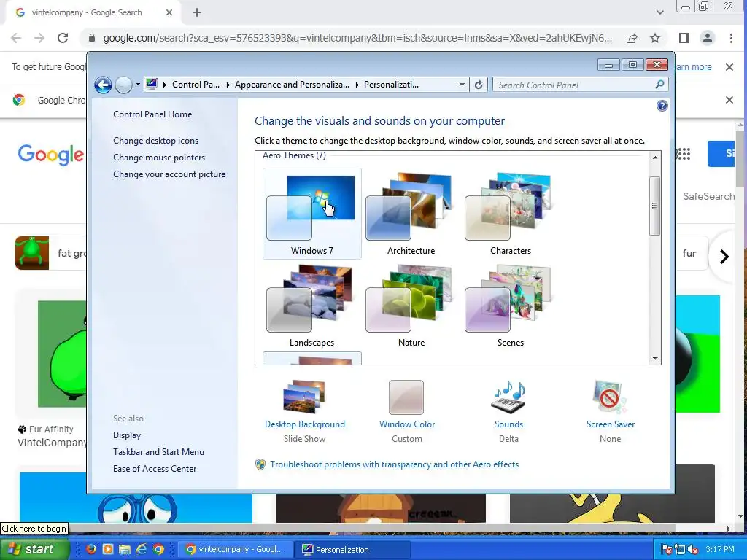Open Chrome profile avatar icon

click(708, 38)
